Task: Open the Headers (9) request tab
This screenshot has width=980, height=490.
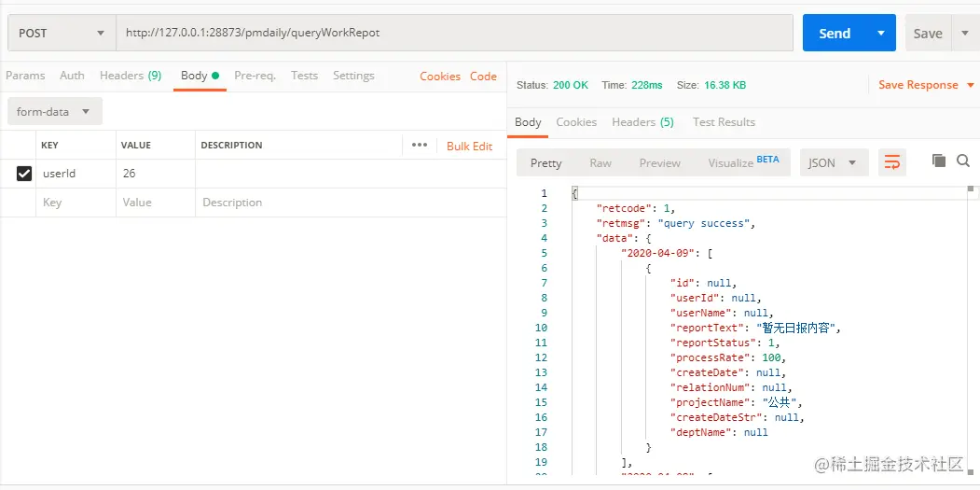Action: coord(131,76)
